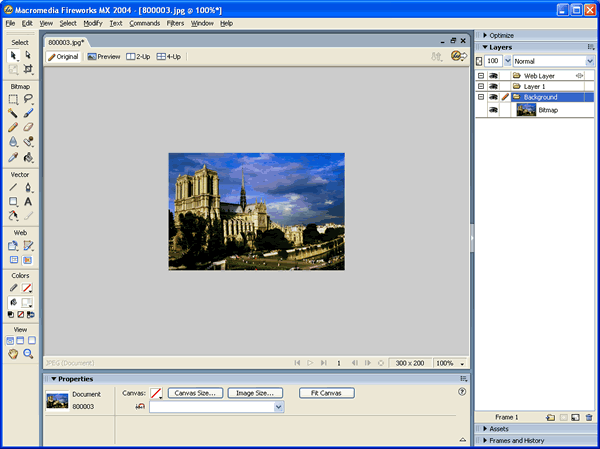The width and height of the screenshot is (600, 449).
Task: Select the Hand tool
Action: [x=13, y=354]
